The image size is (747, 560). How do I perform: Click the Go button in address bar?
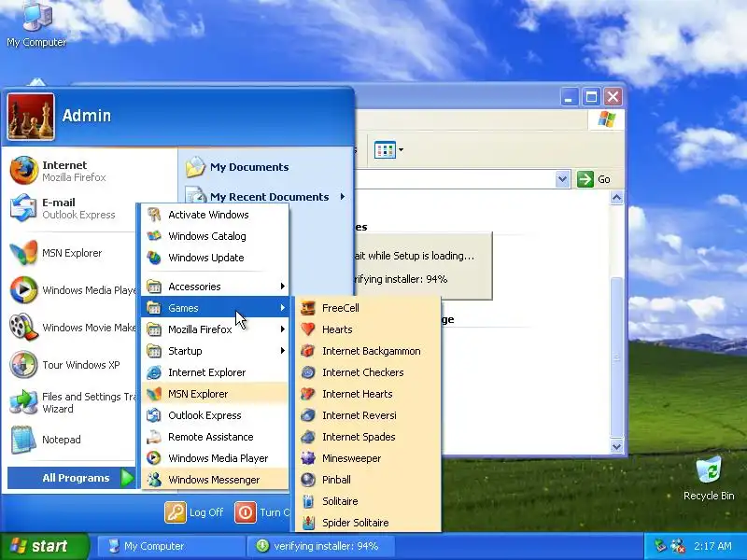[594, 179]
